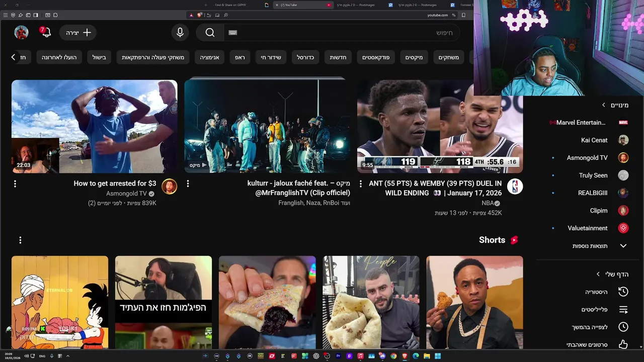The image size is (644, 362).
Task: Expand the subscriptions section header chevron
Action: pos(604,105)
